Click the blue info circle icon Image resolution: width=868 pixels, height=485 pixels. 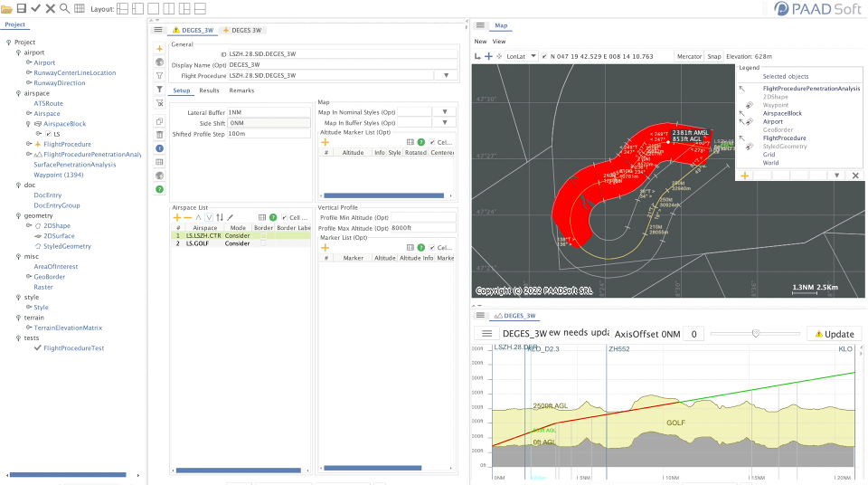[159, 148]
